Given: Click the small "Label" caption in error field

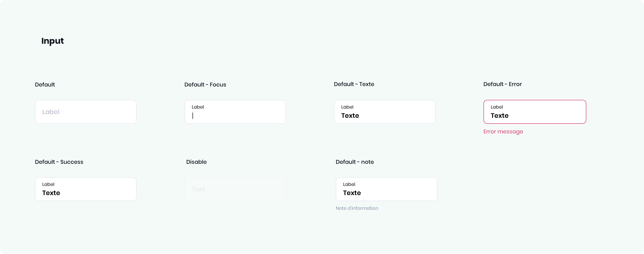Looking at the screenshot, I should click(497, 107).
